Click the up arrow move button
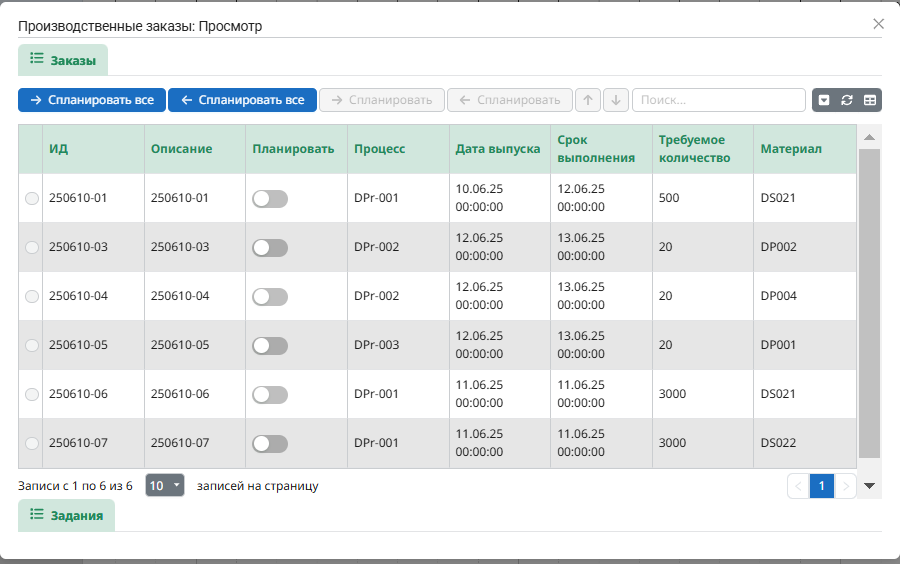 click(589, 100)
